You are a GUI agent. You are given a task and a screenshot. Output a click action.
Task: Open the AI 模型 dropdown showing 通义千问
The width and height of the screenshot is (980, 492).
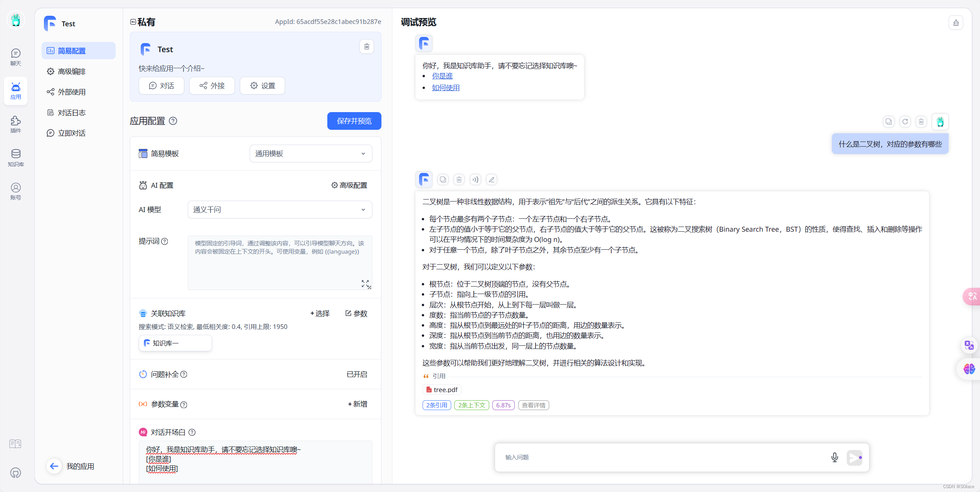(280, 210)
